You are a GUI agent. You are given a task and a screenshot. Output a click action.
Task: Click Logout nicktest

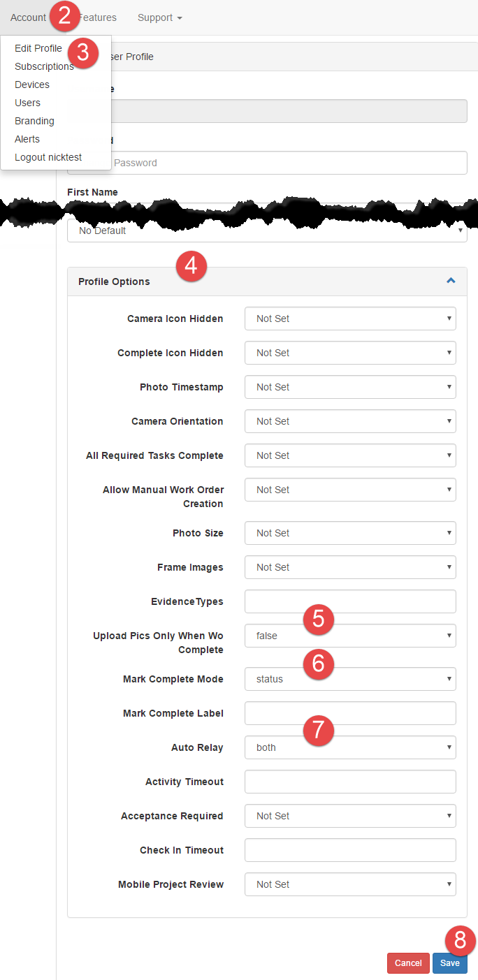tap(48, 157)
